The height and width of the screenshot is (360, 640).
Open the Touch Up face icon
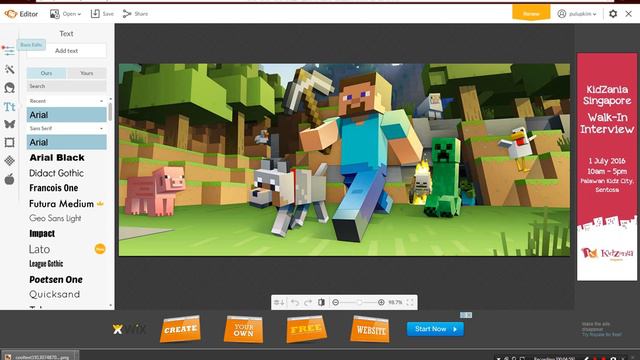click(x=9, y=87)
